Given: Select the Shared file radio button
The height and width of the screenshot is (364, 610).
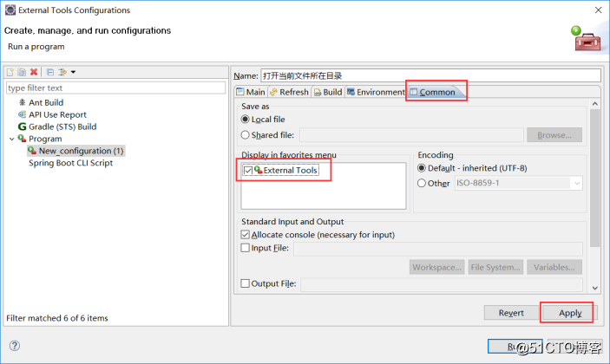Looking at the screenshot, I should [245, 135].
